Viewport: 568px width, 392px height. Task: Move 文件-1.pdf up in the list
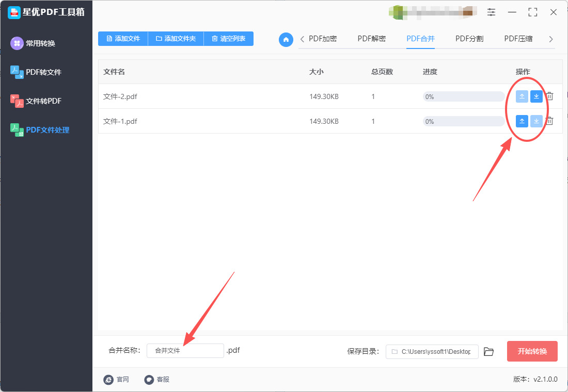pyautogui.click(x=522, y=121)
